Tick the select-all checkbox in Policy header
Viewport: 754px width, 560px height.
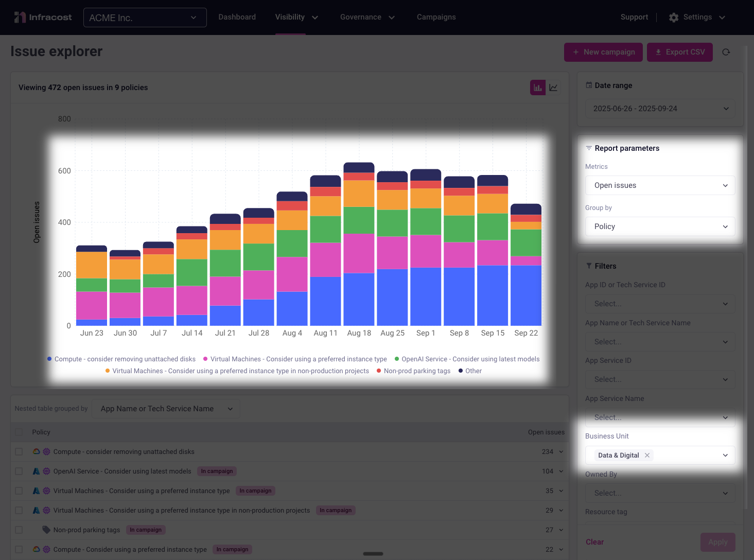click(x=19, y=432)
